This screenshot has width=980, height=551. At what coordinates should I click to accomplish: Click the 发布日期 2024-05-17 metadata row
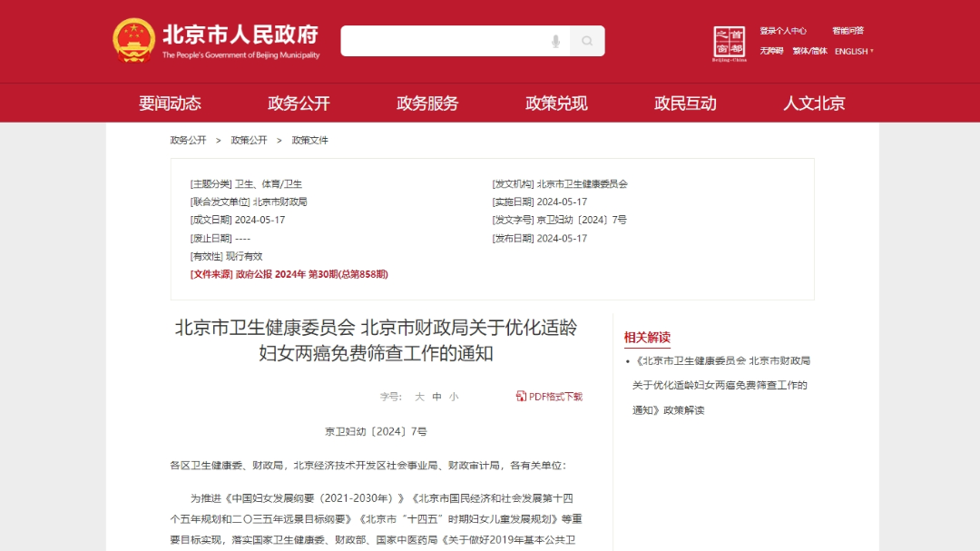(539, 239)
